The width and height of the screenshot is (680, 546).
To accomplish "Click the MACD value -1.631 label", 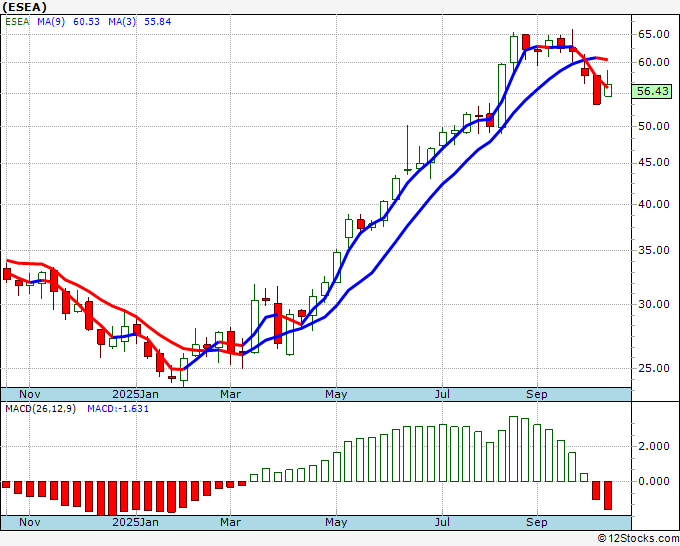I will (x=118, y=409).
